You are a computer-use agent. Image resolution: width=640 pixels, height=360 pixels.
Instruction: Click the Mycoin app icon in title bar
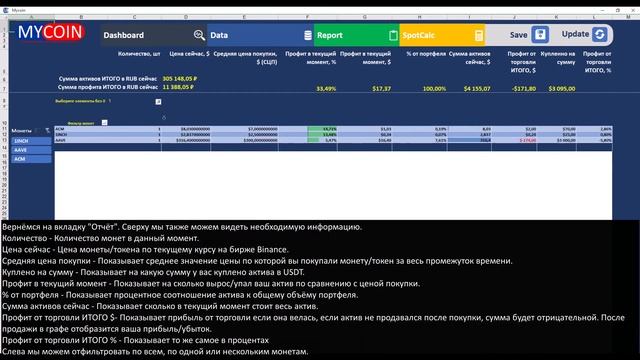pyautogui.click(x=6, y=10)
